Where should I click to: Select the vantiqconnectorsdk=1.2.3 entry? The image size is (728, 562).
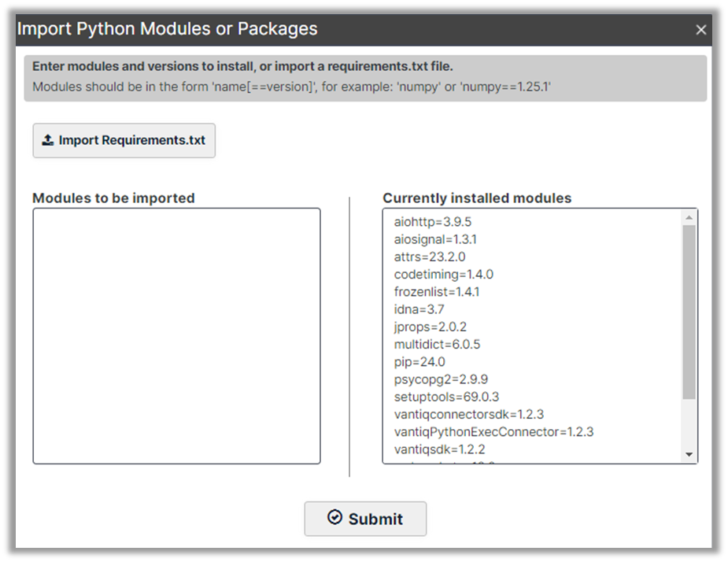pyautogui.click(x=469, y=414)
